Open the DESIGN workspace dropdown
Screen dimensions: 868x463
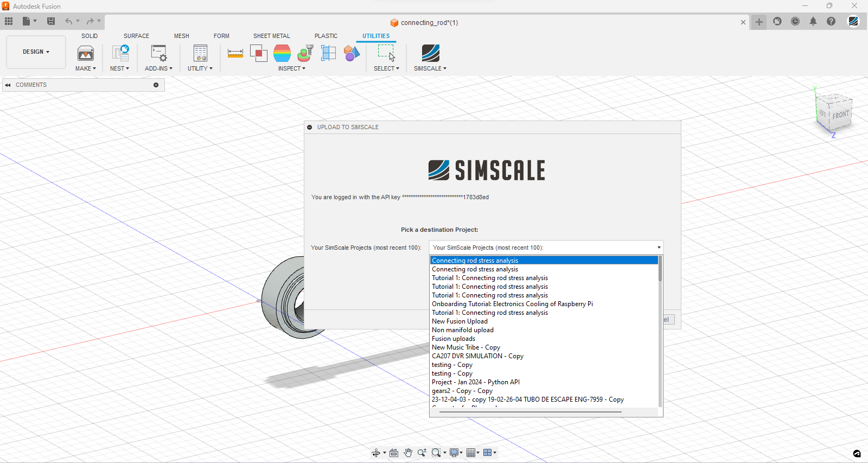coord(36,52)
